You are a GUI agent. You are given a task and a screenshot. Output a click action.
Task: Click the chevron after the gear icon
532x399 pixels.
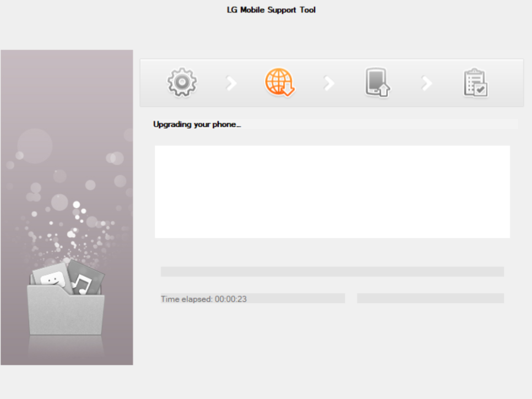[231, 83]
